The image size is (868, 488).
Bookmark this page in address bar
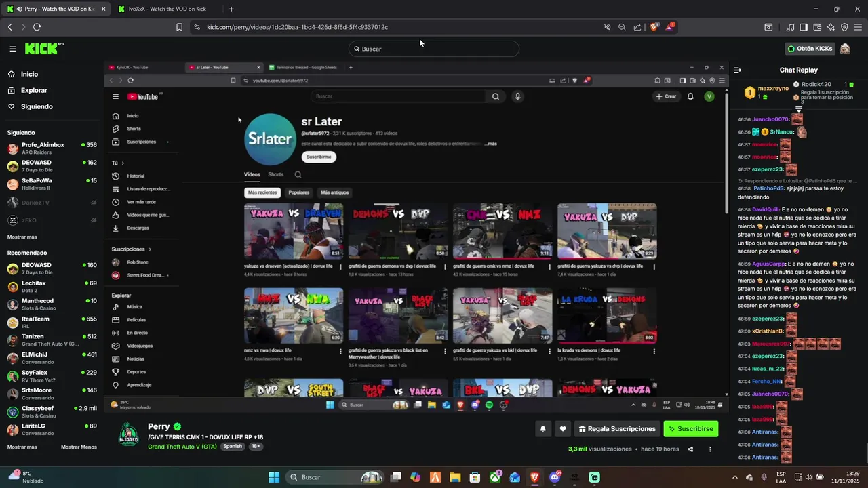point(179,27)
